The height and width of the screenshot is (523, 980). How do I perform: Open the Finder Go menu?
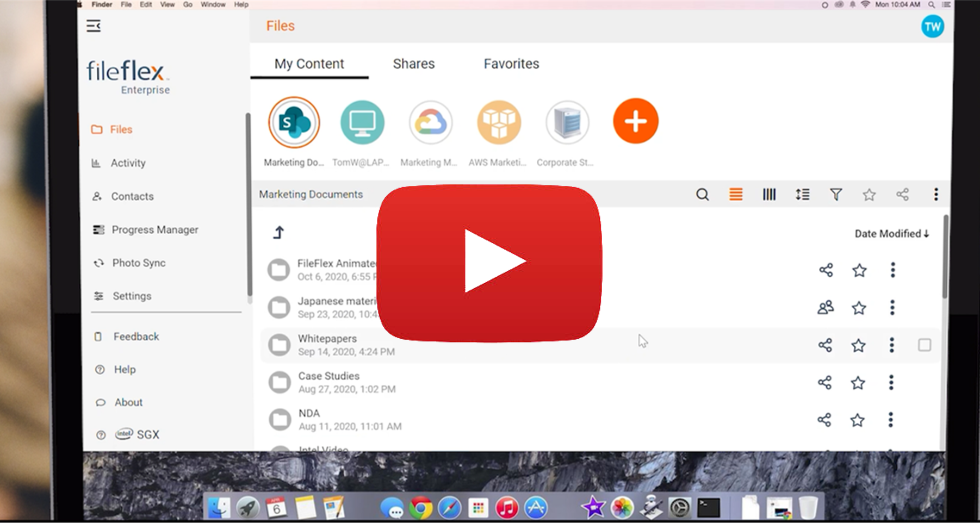188,4
